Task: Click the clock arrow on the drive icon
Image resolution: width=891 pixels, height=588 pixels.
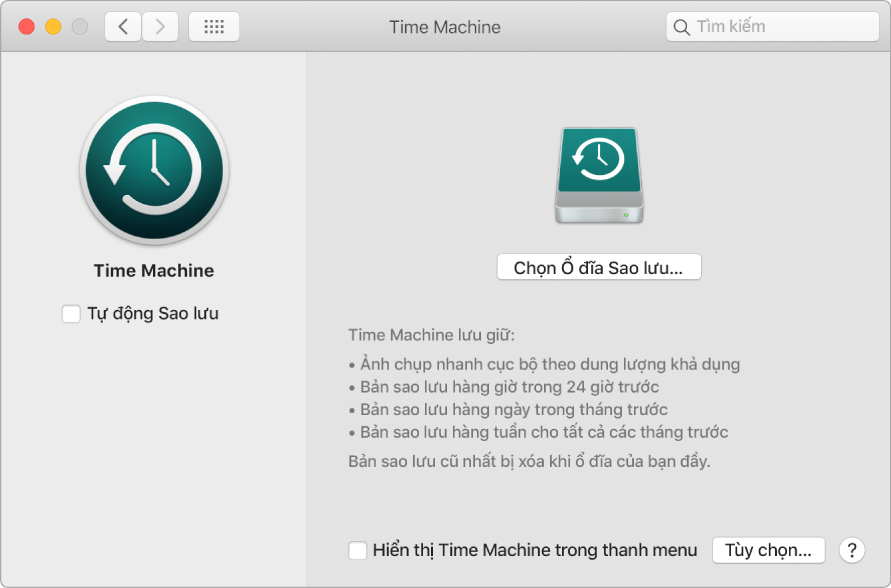Action: tap(599, 163)
